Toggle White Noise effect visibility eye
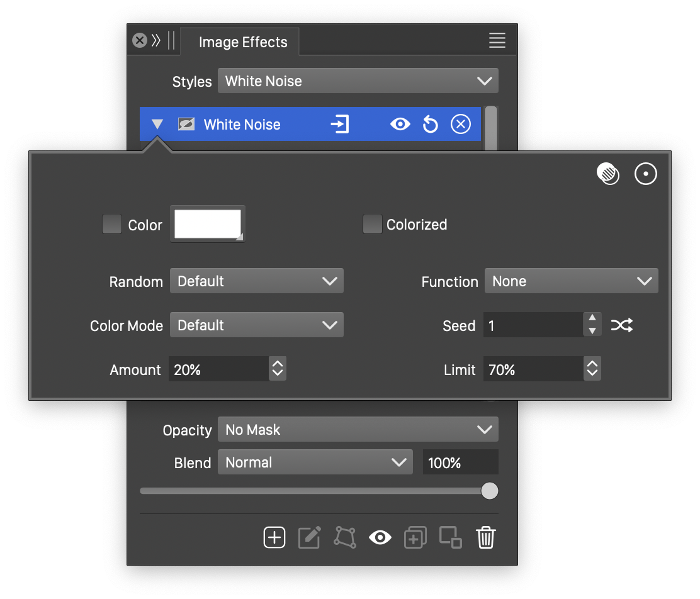 400,125
